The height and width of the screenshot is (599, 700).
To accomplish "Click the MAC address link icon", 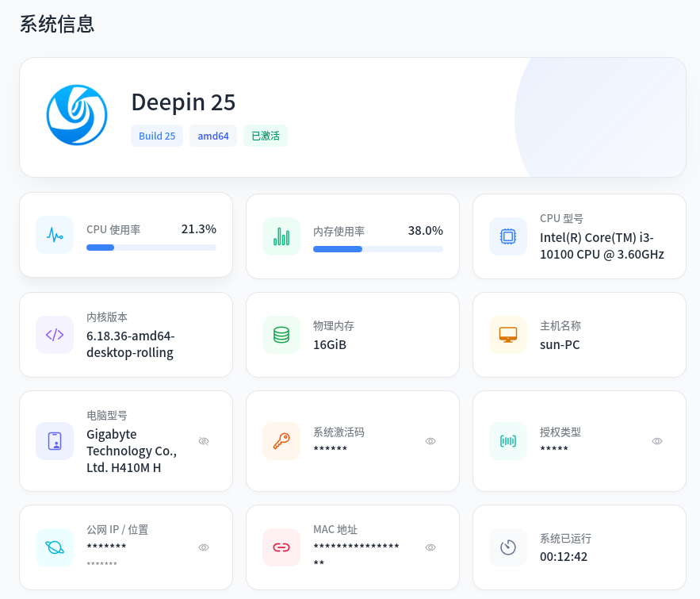I will pyautogui.click(x=281, y=547).
